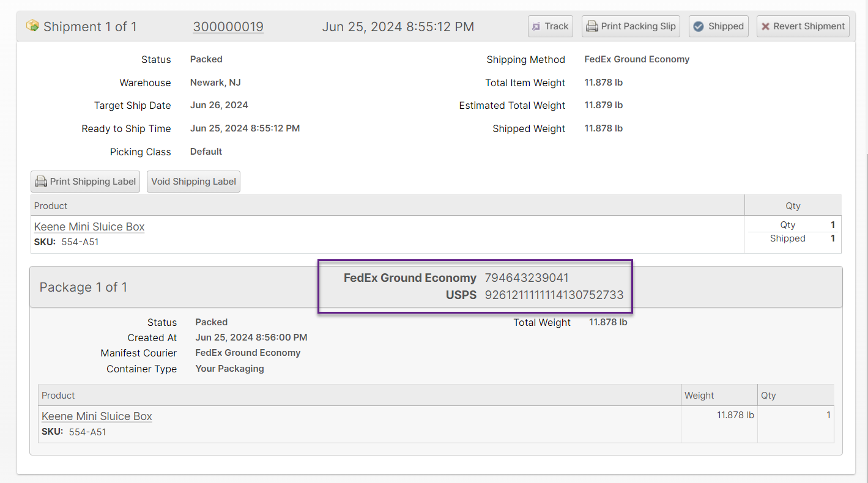Click Qty column header in package table
Viewport: 868px width, 483px height.
pos(768,396)
